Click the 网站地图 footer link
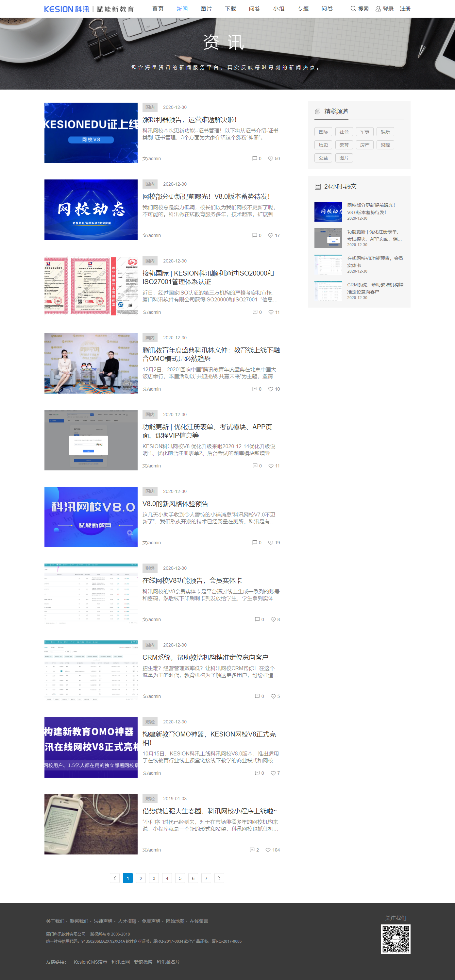The image size is (455, 980). tap(175, 921)
